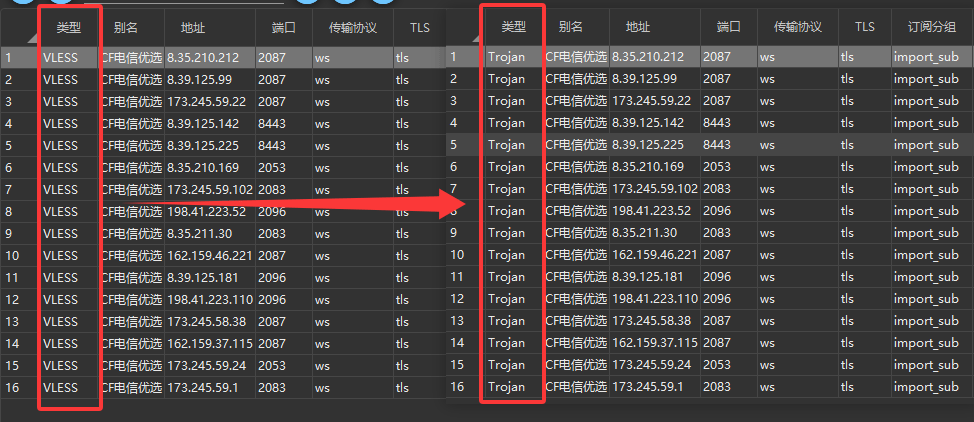Click the TLS header in the right table
Screen dimensions: 974x422
click(864, 27)
